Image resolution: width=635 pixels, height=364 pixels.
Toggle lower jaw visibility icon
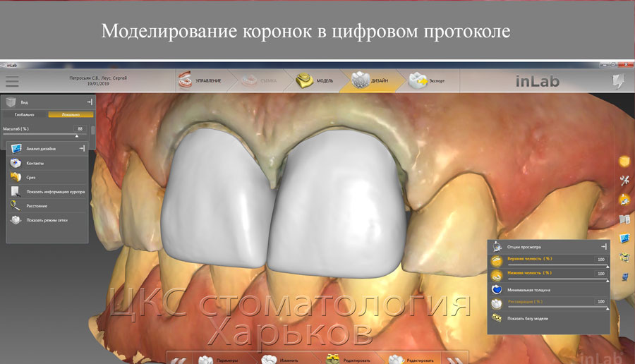[497, 275]
